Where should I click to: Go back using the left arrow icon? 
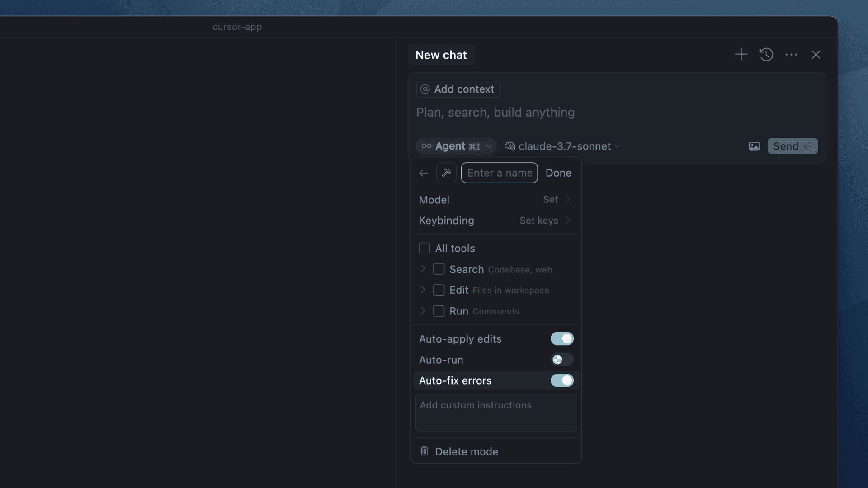(423, 173)
